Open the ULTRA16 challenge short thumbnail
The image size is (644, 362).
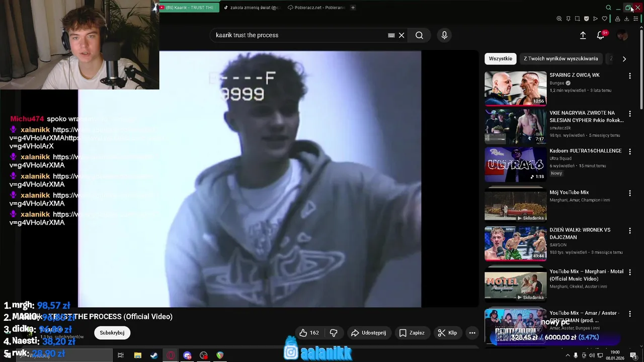pyautogui.click(x=516, y=164)
